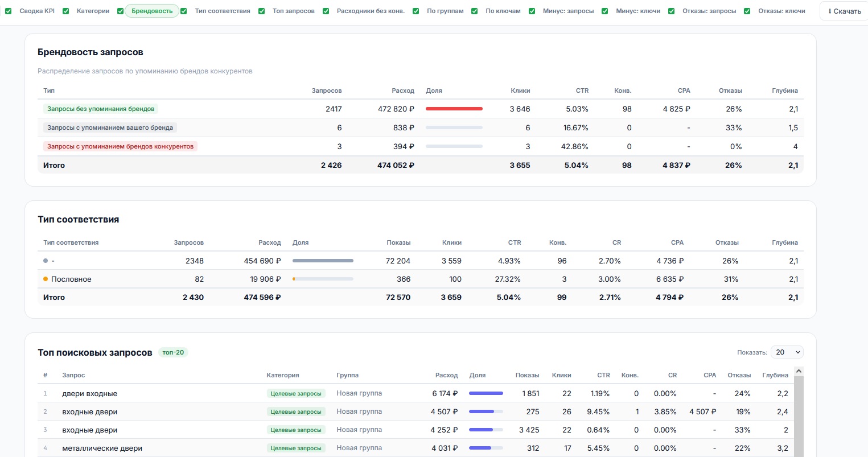Toggle the Категории checkbox
The height and width of the screenshot is (457, 868).
coord(66,11)
